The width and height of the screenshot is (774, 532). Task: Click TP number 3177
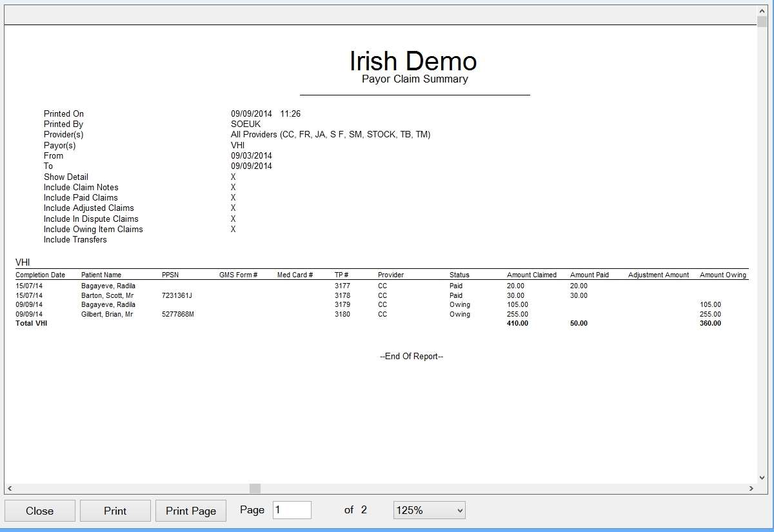tap(342, 286)
